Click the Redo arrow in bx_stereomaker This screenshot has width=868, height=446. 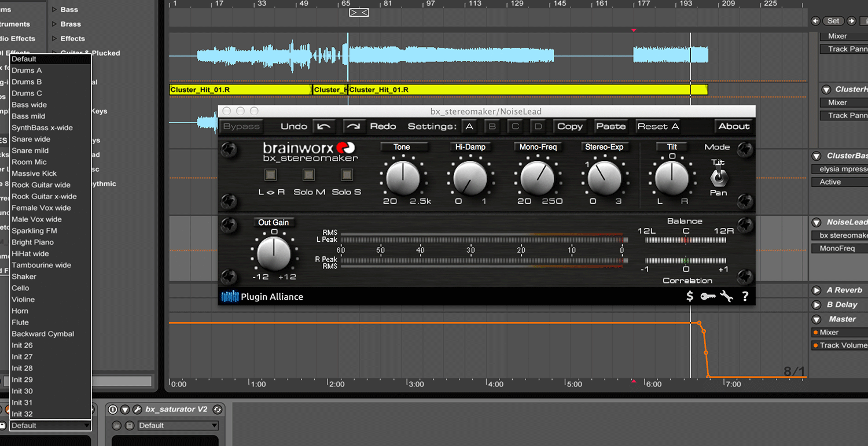coord(354,126)
